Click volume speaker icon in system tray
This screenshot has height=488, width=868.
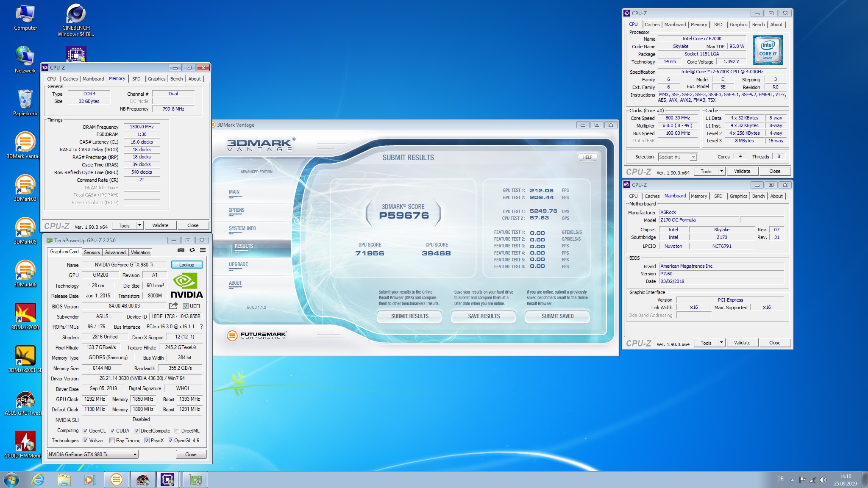click(823, 480)
